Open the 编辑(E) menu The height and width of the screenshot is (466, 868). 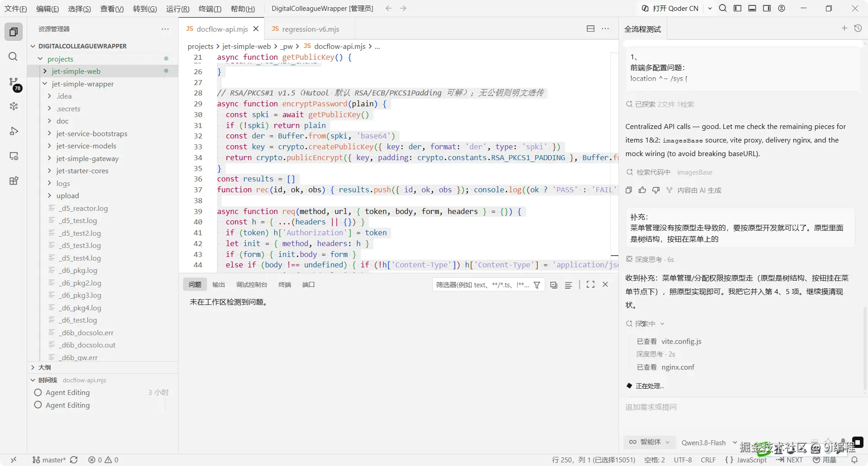click(x=47, y=9)
